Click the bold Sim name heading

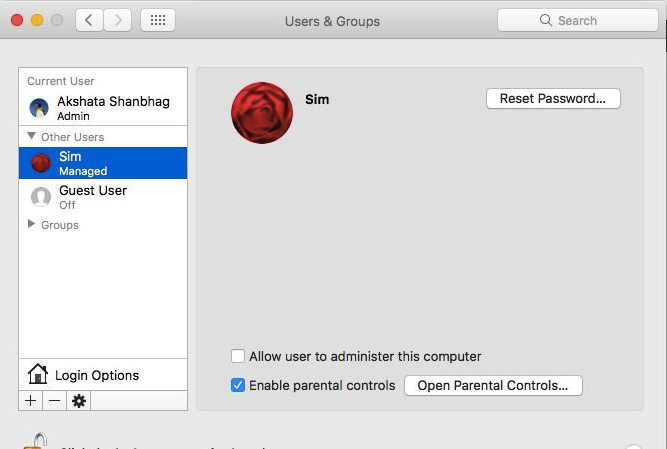coord(317,99)
